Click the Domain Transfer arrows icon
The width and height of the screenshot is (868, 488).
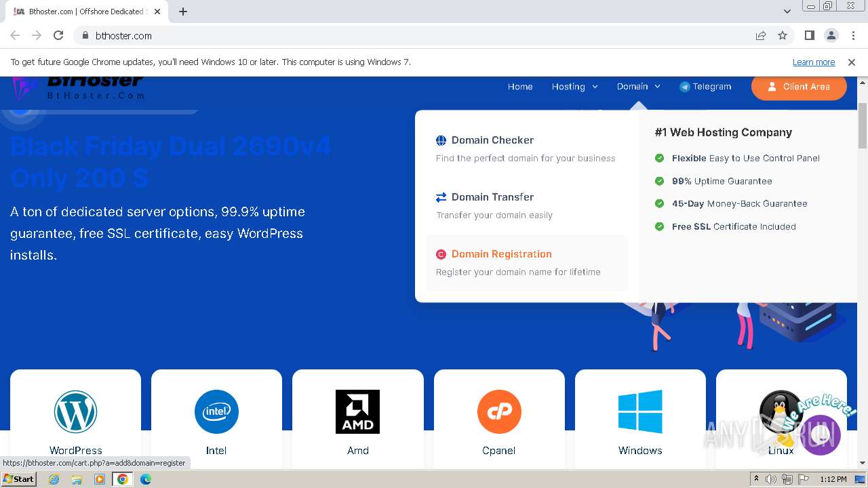click(x=441, y=197)
